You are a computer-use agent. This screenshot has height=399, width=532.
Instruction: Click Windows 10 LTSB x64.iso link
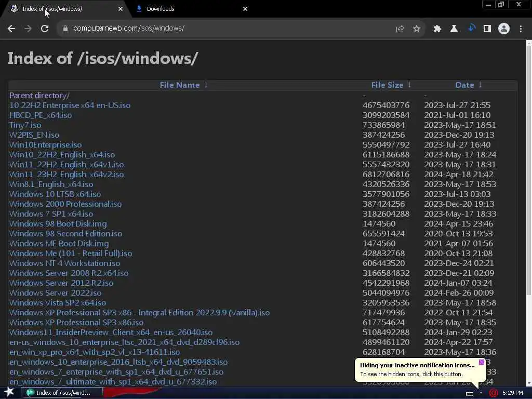point(55,194)
